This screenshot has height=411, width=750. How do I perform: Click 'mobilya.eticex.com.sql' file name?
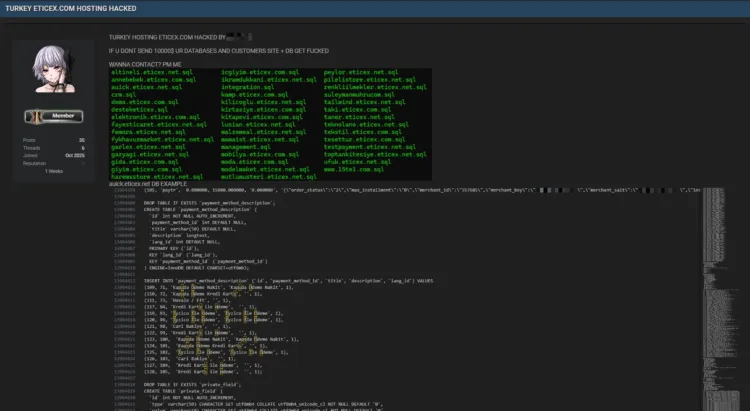point(260,154)
